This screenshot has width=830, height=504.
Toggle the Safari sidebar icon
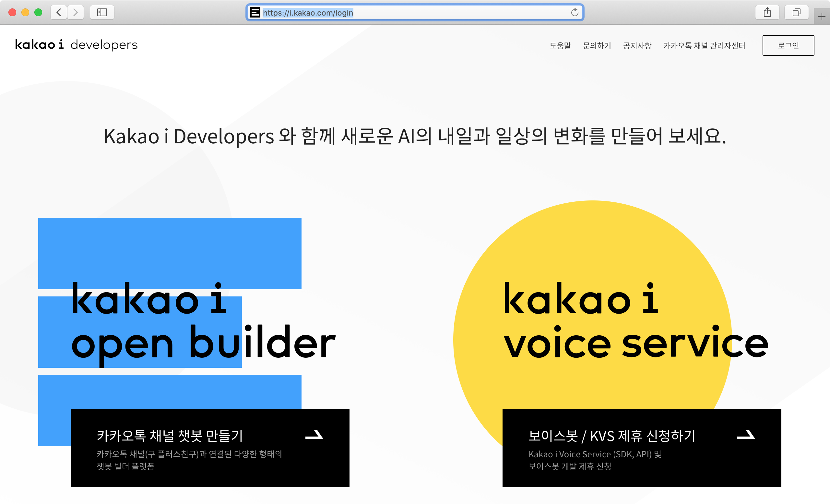coord(102,12)
